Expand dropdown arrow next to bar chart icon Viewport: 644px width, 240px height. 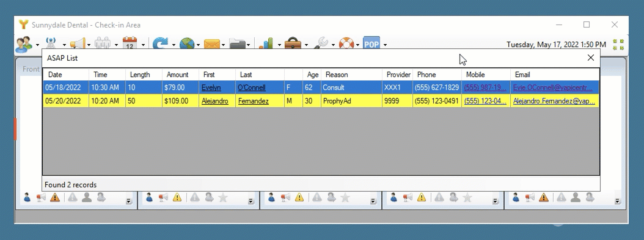tap(279, 45)
